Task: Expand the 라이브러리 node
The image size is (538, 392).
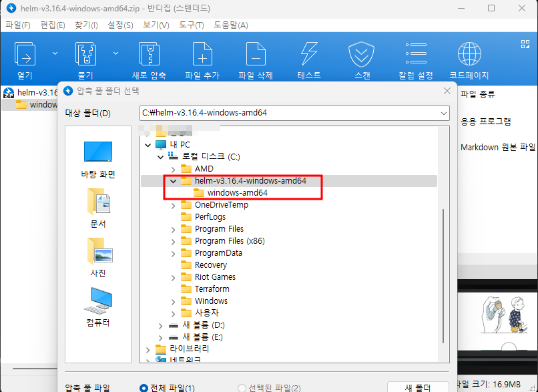Action: coord(148,350)
